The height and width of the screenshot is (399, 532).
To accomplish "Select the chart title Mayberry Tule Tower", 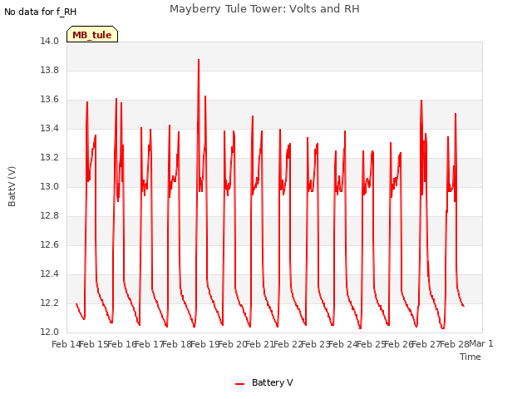I will [x=264, y=9].
